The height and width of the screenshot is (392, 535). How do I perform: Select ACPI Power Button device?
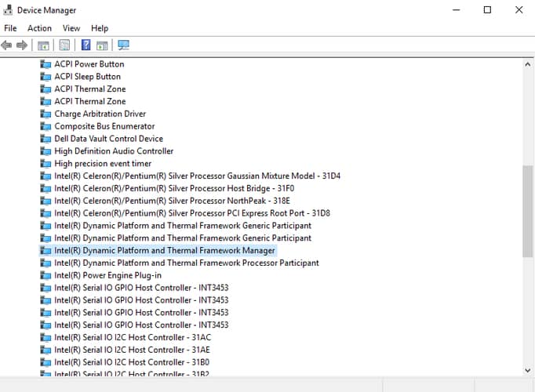tap(89, 64)
